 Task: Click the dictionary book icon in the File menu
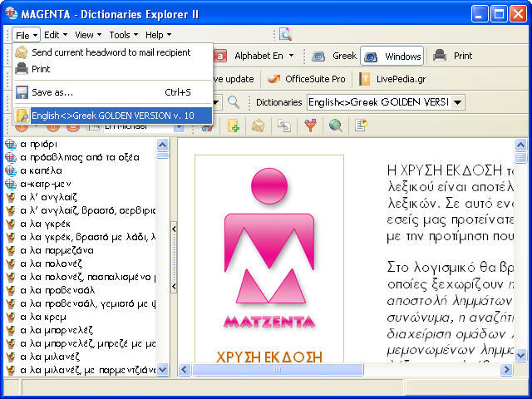coord(22,116)
